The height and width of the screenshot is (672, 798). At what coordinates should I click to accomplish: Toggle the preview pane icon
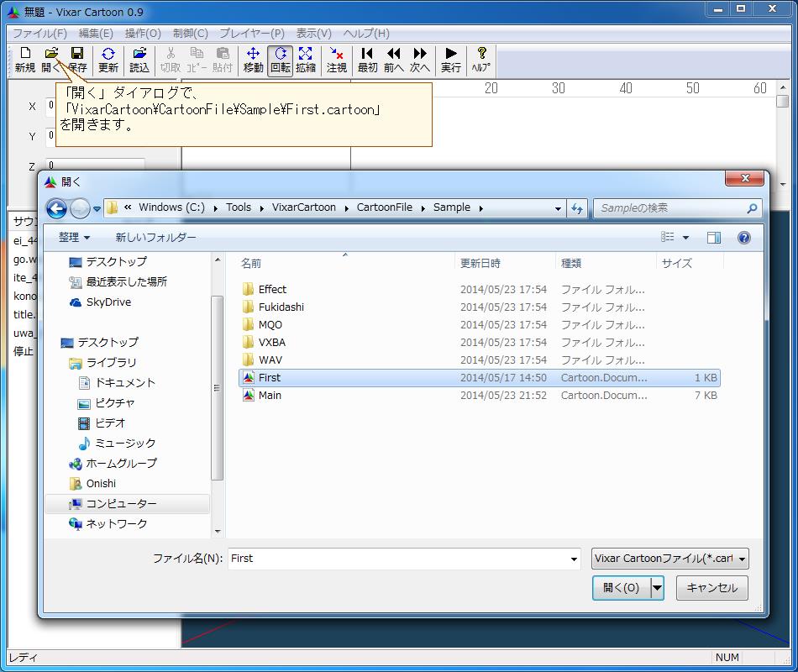point(713,238)
